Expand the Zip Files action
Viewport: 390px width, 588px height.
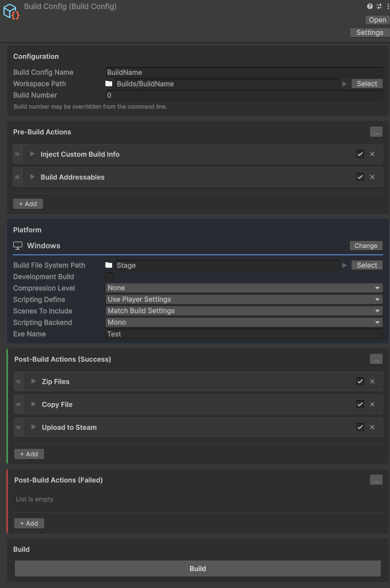tap(33, 381)
